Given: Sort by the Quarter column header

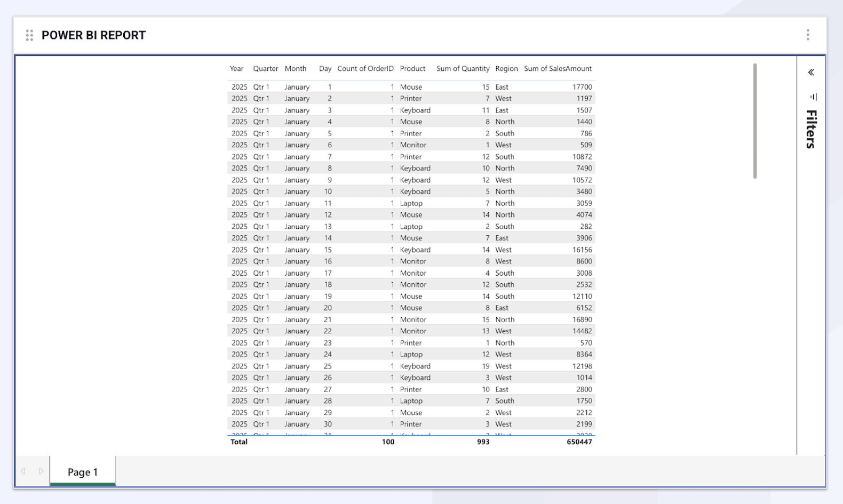Looking at the screenshot, I should click(265, 69).
